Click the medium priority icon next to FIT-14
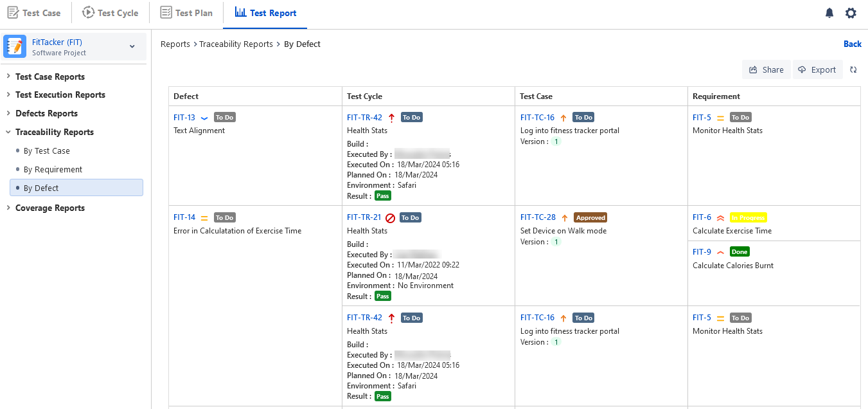 204,218
